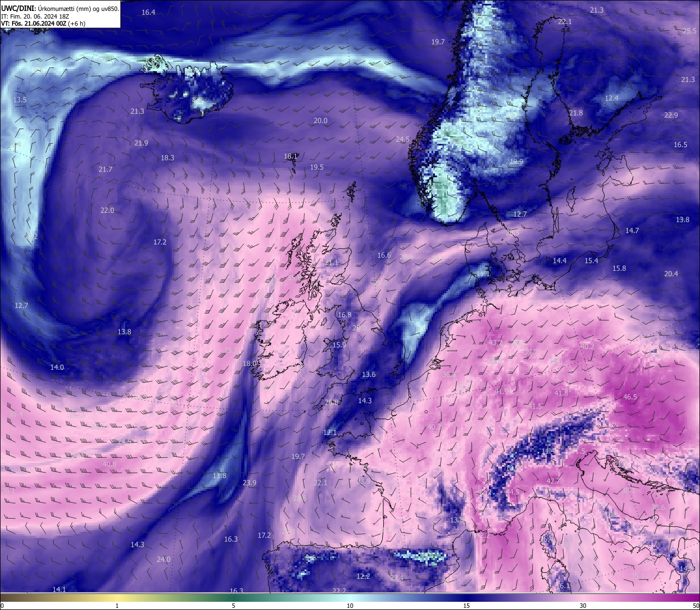Screen dimensions: 700x610
Task: Click the 20.4 value on the map
Action: click(671, 274)
